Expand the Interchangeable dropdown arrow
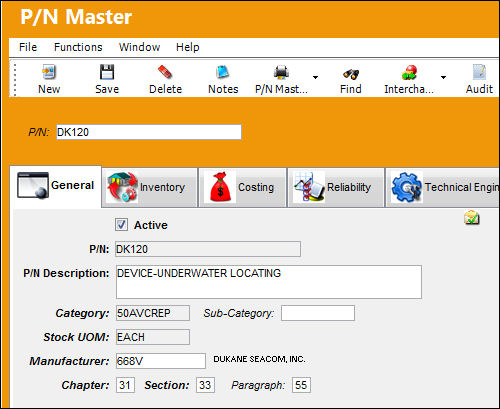 point(443,77)
